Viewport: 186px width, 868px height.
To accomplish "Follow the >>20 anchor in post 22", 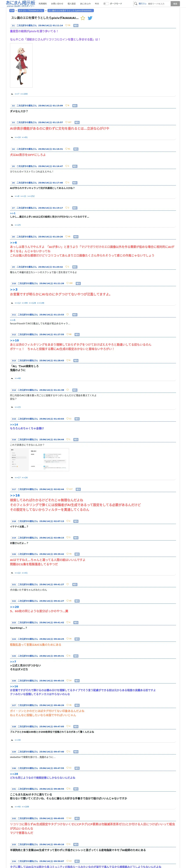I will click(x=14, y=607).
